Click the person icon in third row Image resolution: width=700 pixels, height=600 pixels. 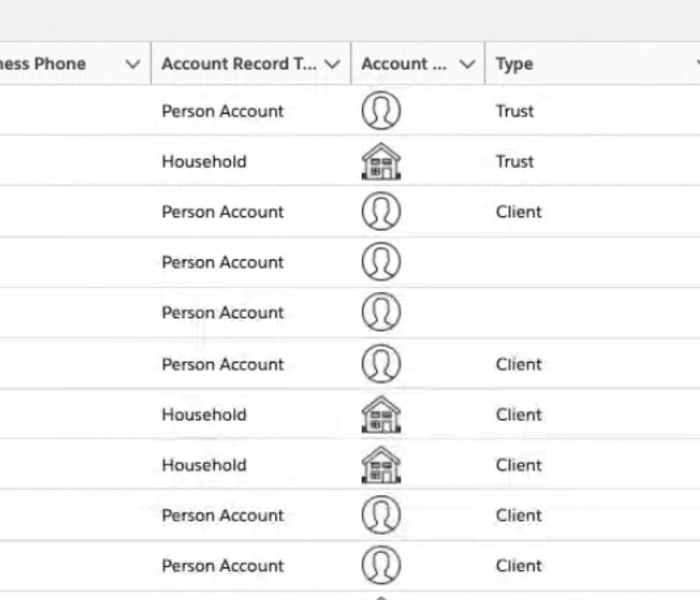381,211
